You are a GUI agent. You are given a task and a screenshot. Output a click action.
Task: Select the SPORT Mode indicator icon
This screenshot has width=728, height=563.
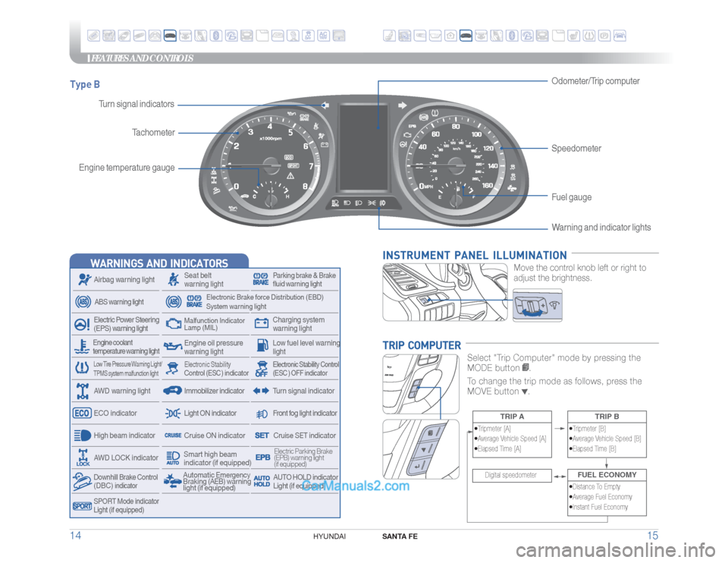(x=82, y=506)
